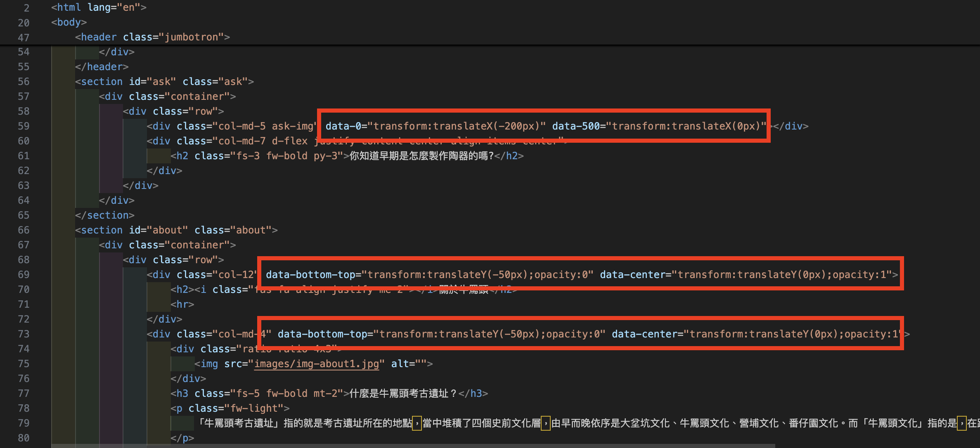Click data-500 attribute on line 59

(x=659, y=126)
